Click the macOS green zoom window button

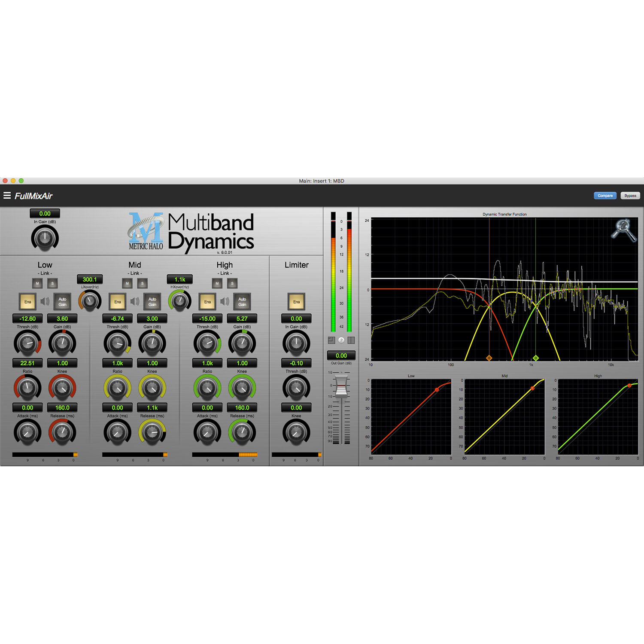point(21,181)
